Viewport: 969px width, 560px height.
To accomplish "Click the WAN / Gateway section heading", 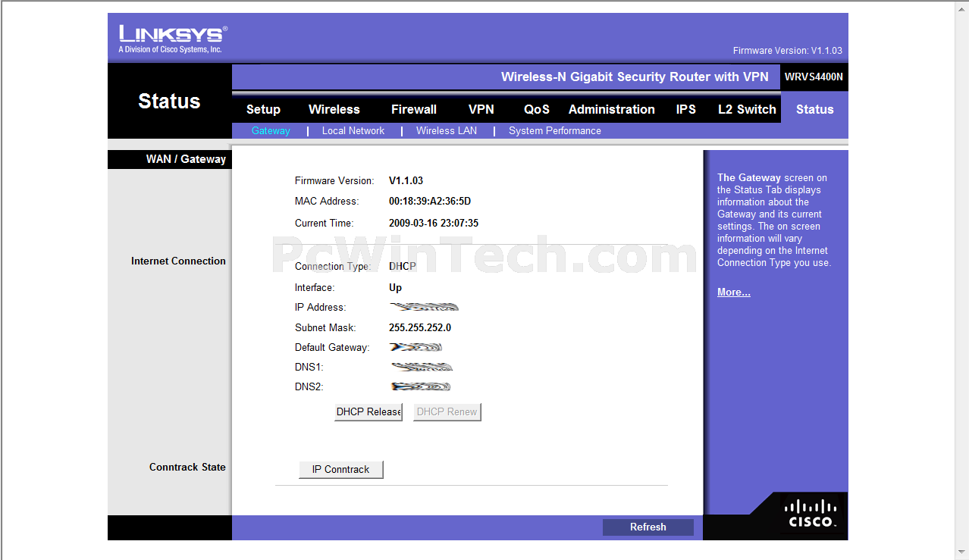I will click(x=186, y=159).
